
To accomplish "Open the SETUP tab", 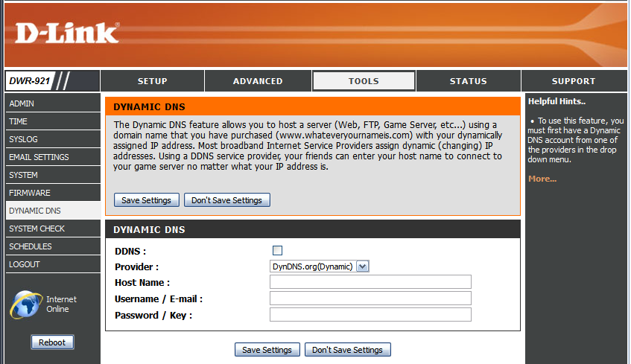I will pyautogui.click(x=153, y=81).
